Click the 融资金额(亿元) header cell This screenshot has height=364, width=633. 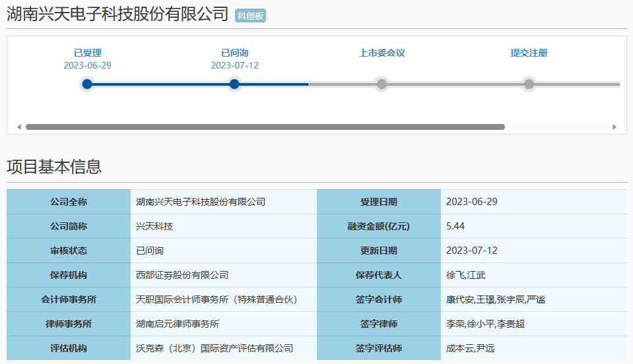(379, 226)
